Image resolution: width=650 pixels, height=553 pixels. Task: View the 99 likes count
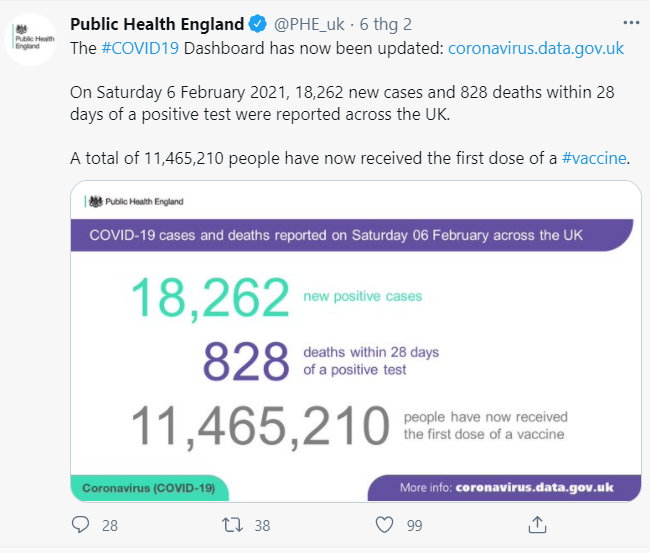tap(415, 526)
